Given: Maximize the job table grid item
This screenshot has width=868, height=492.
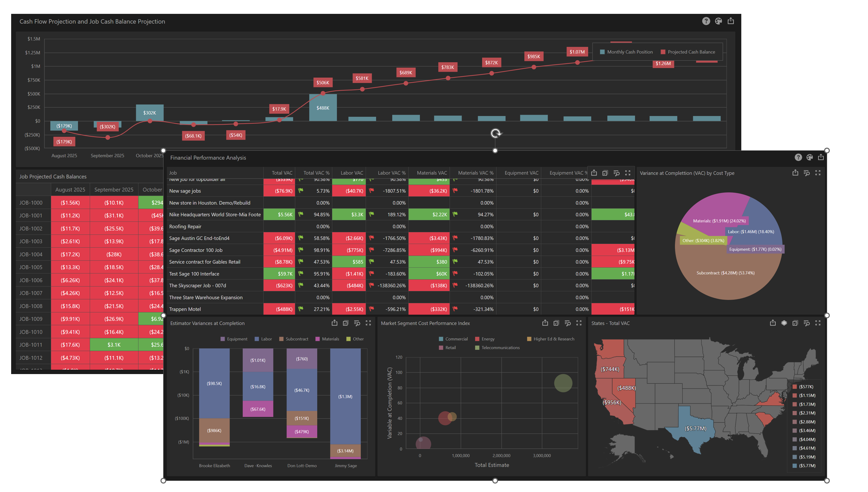Looking at the screenshot, I should click(x=628, y=173).
